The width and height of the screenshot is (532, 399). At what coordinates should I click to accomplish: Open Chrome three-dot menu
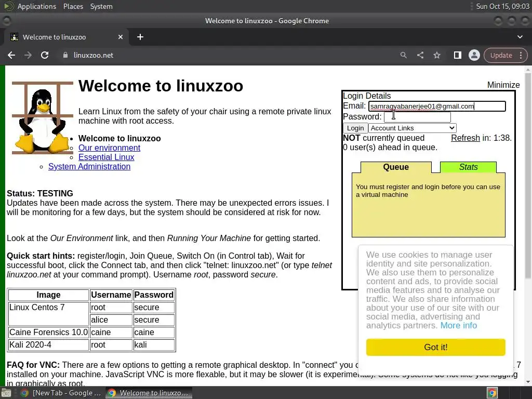(521, 55)
